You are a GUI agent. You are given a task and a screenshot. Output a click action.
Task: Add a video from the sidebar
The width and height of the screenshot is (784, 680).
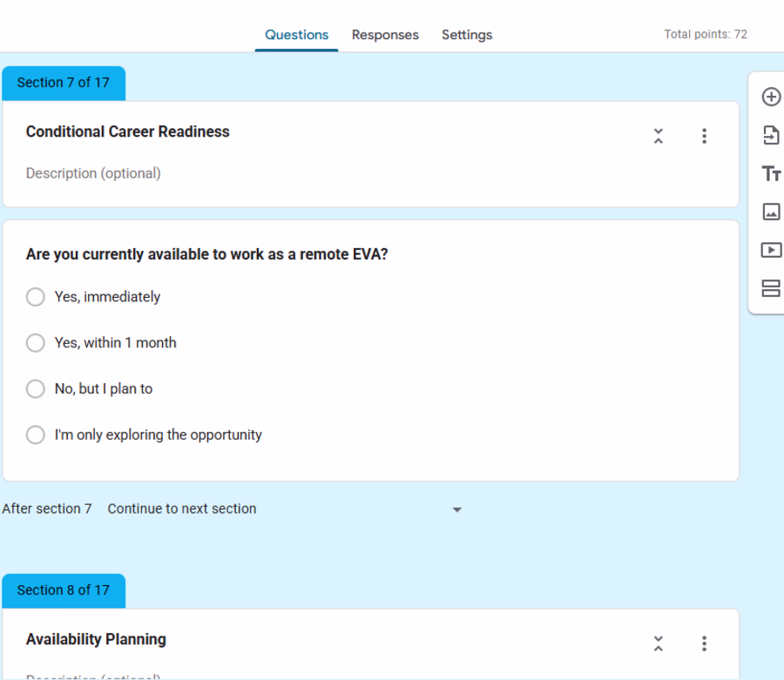click(x=771, y=250)
